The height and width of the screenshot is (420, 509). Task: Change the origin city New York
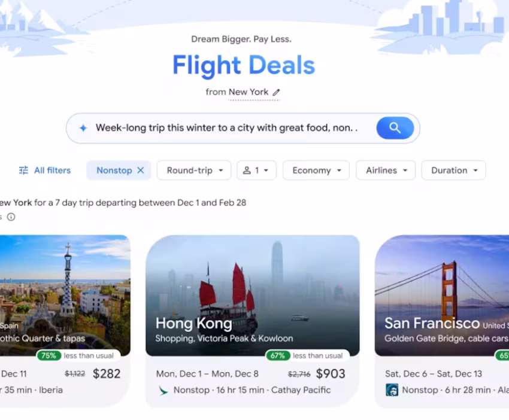click(x=249, y=92)
